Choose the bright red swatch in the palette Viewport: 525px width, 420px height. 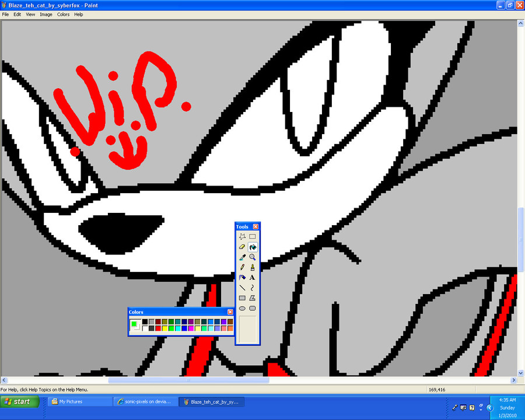click(158, 328)
